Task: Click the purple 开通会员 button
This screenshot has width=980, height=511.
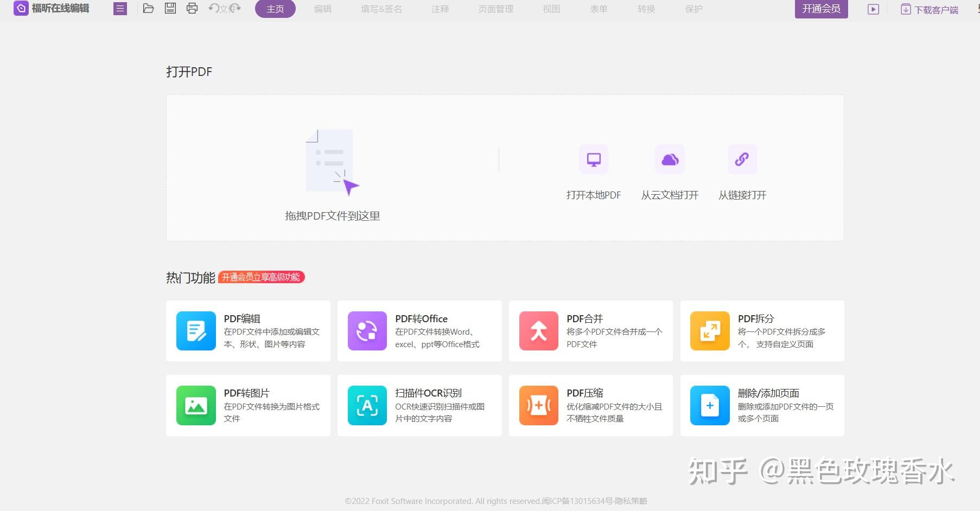Action: point(821,9)
